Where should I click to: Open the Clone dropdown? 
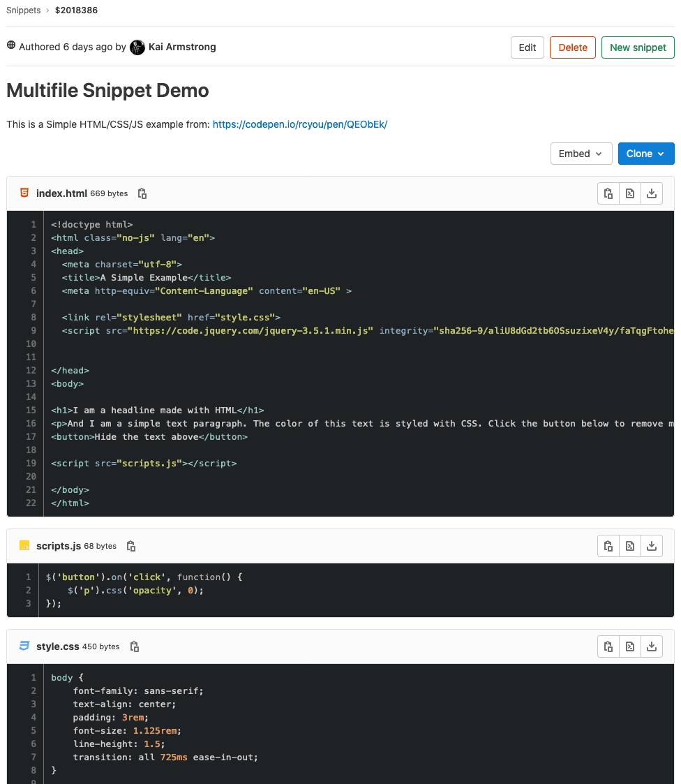click(x=645, y=154)
